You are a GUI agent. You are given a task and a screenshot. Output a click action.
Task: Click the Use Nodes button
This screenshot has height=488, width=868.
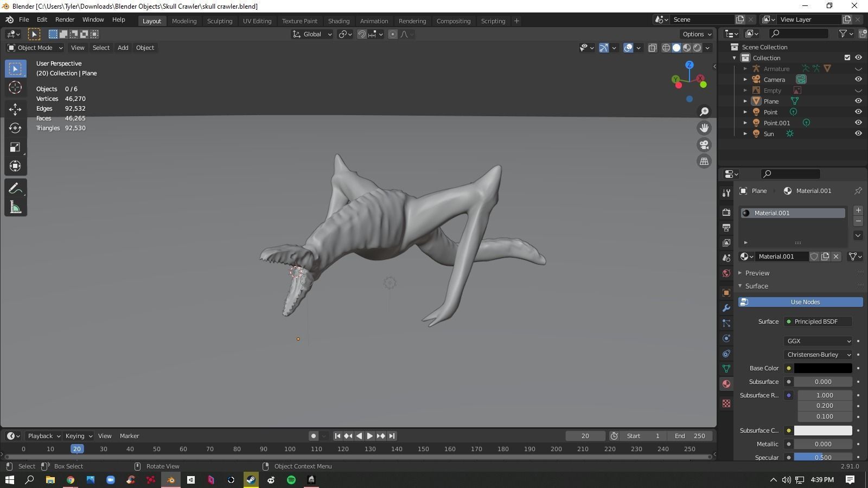click(805, 302)
